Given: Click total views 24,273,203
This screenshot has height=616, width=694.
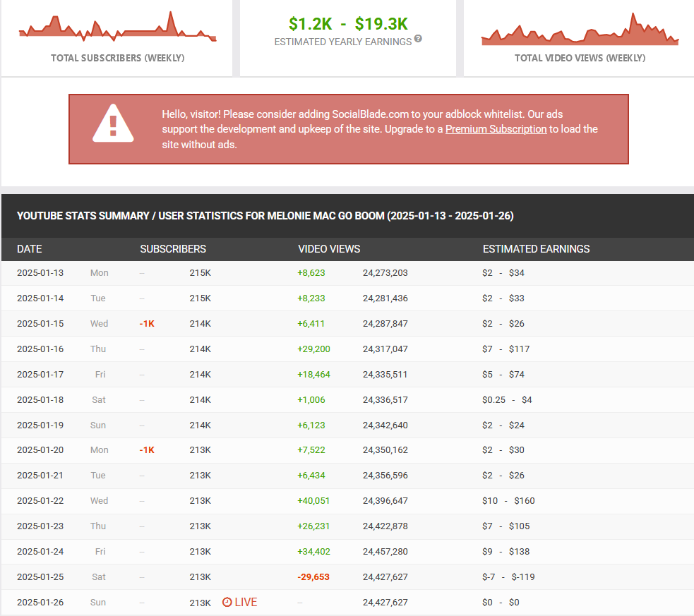Looking at the screenshot, I should pyautogui.click(x=385, y=273).
